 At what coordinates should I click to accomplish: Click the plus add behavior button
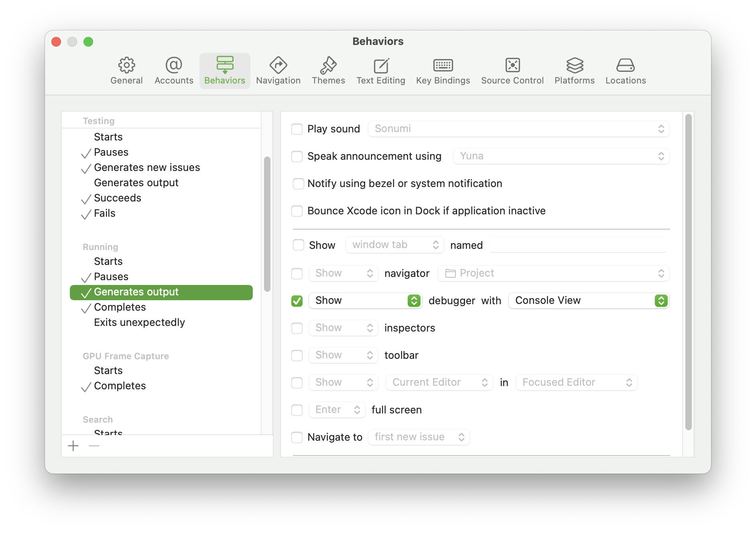(73, 446)
